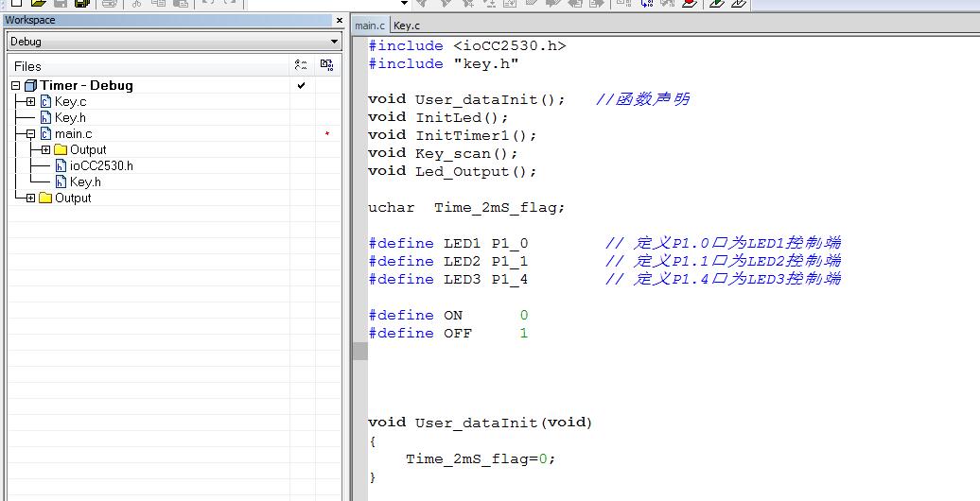
Task: Collapse the Timer - Debug project node
Action: (16, 86)
